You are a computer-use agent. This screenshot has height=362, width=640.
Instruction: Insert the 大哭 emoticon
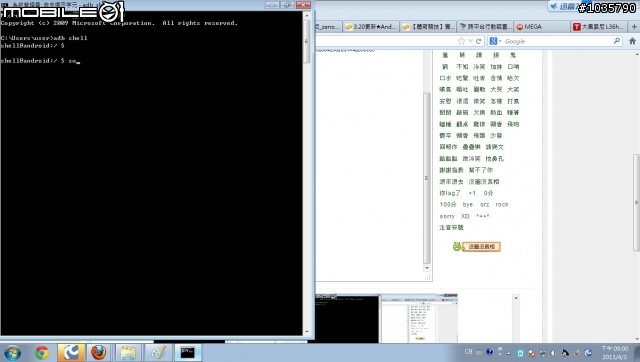496,89
